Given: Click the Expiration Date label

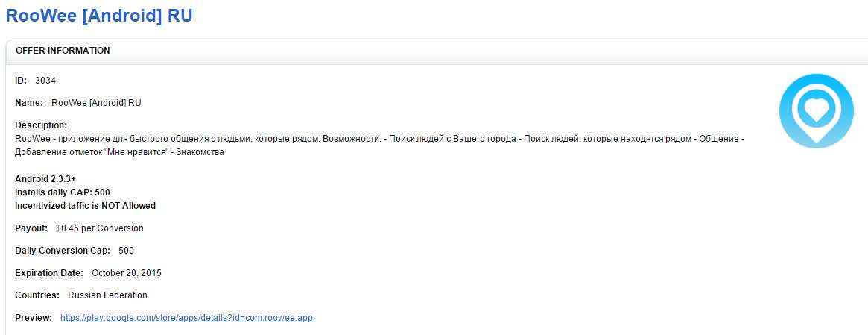Looking at the screenshot, I should (x=49, y=273).
